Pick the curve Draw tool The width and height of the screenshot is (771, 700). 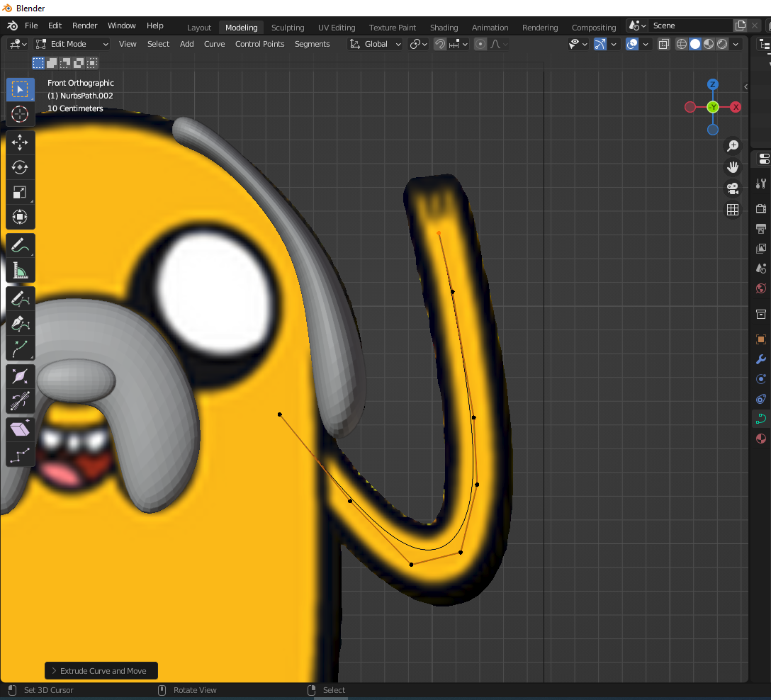click(20, 298)
